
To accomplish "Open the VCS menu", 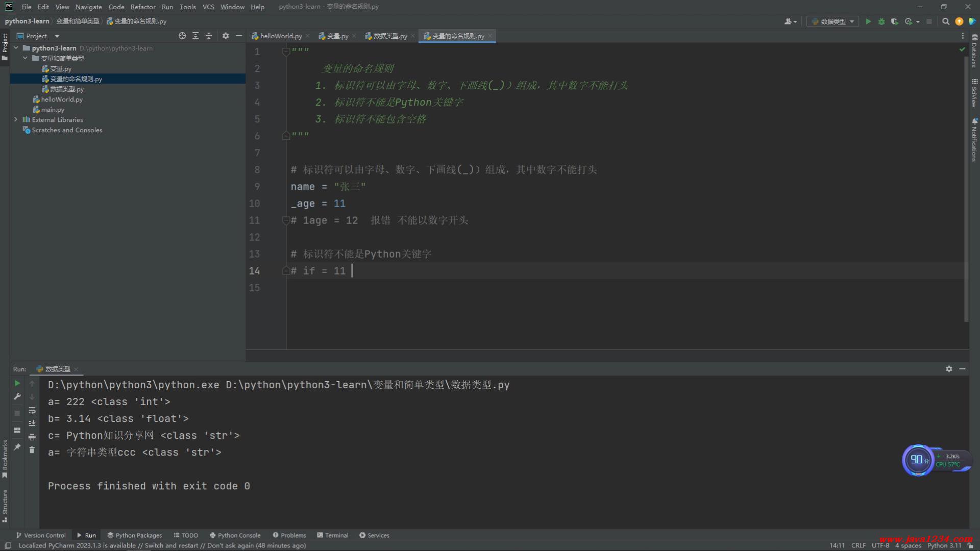I will pos(208,7).
